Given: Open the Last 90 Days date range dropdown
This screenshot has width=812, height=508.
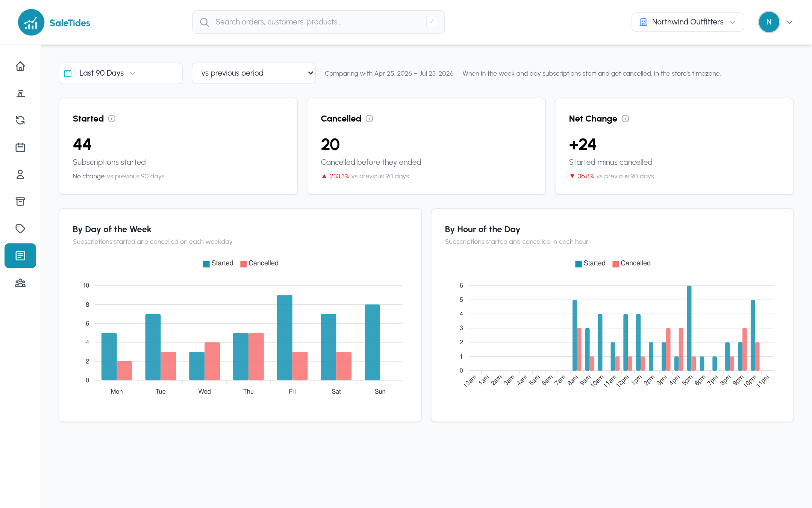Looking at the screenshot, I should 121,73.
